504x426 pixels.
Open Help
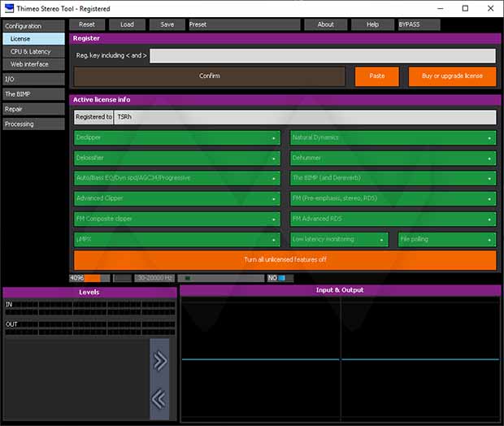[x=373, y=24]
